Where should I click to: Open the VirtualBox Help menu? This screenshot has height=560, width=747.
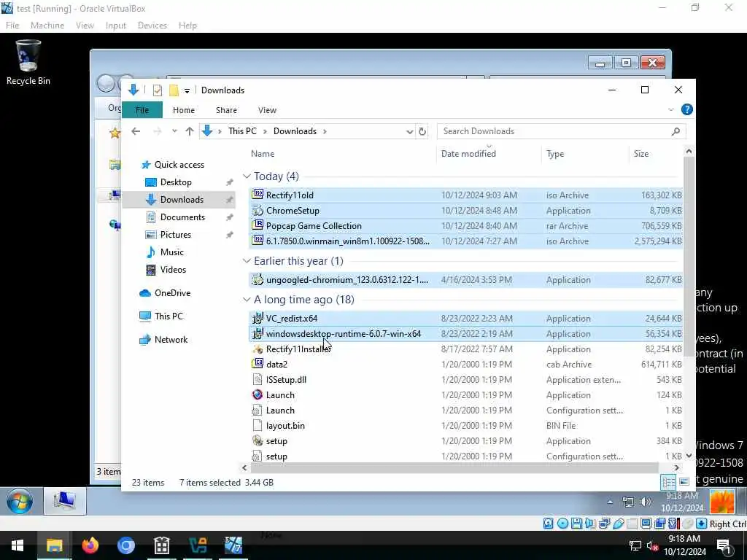(187, 26)
